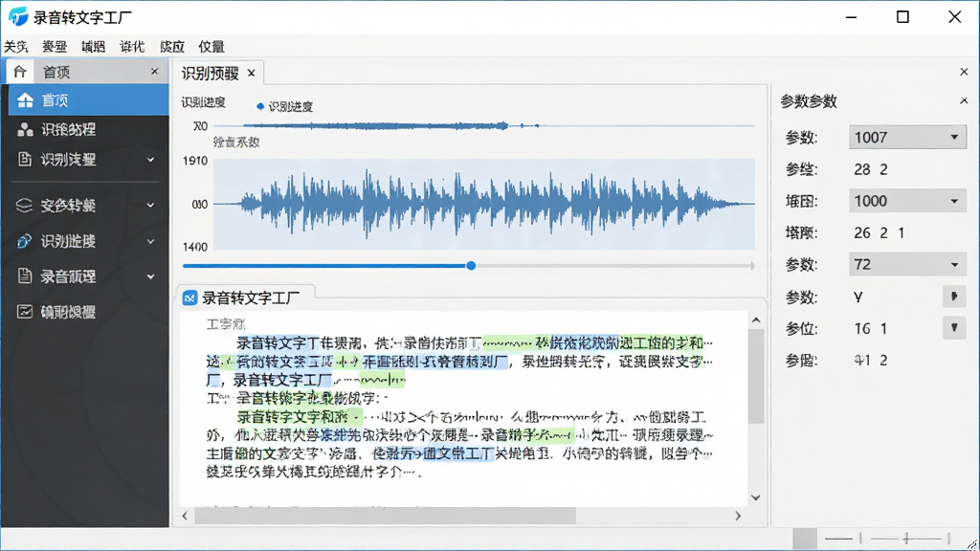Screen dimensions: 980x551
Task: Click the document icon beside 识别泼瞿
Action: click(x=24, y=160)
